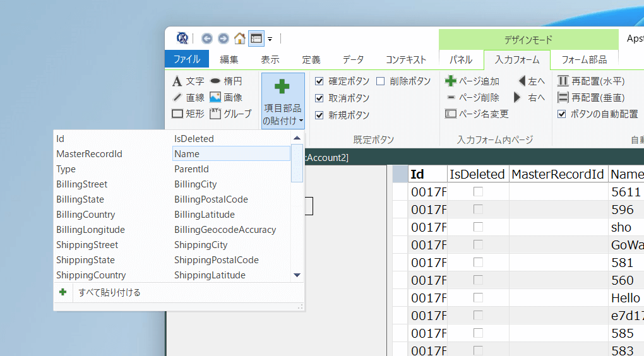Screen dimensions: 644x356
Task: Select the 直線 line tool
Action: click(188, 98)
